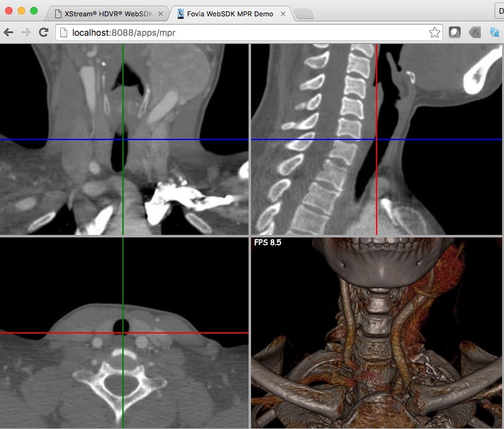Select the Fovia WebSDK MPR Demo tab
504x429 pixels.
pos(232,13)
